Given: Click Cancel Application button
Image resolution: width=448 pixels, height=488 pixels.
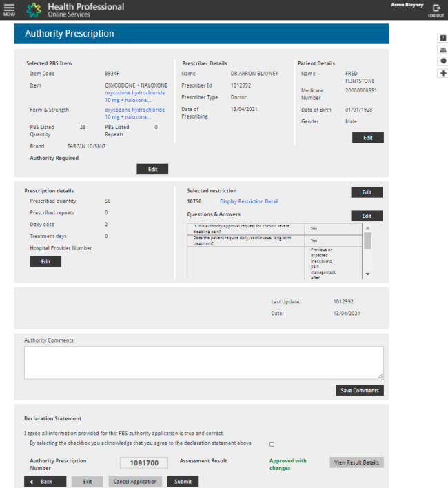Looking at the screenshot, I should [135, 482].
